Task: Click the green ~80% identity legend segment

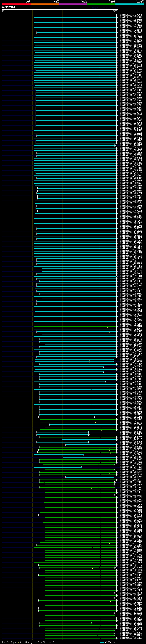Action: (x=101, y=4)
